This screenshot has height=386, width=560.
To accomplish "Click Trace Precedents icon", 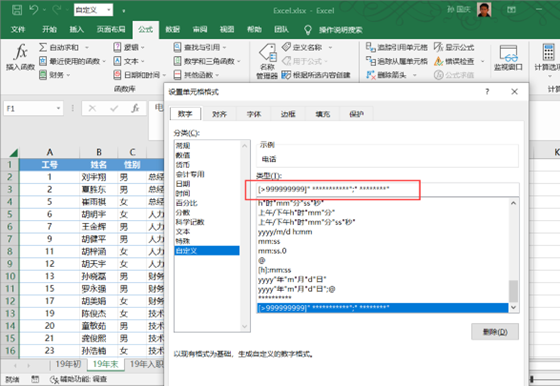I will [371, 47].
